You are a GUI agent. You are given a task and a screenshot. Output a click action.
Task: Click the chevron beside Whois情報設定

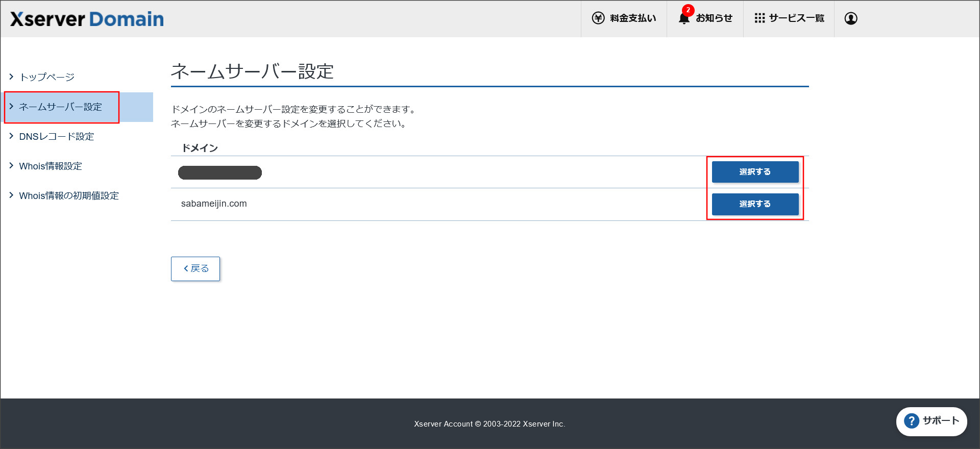(x=11, y=165)
